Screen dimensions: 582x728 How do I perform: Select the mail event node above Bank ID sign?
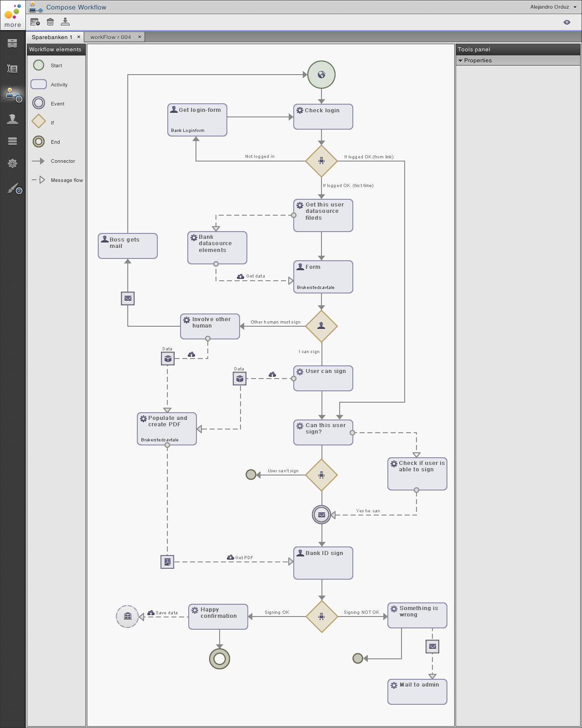tap(321, 515)
